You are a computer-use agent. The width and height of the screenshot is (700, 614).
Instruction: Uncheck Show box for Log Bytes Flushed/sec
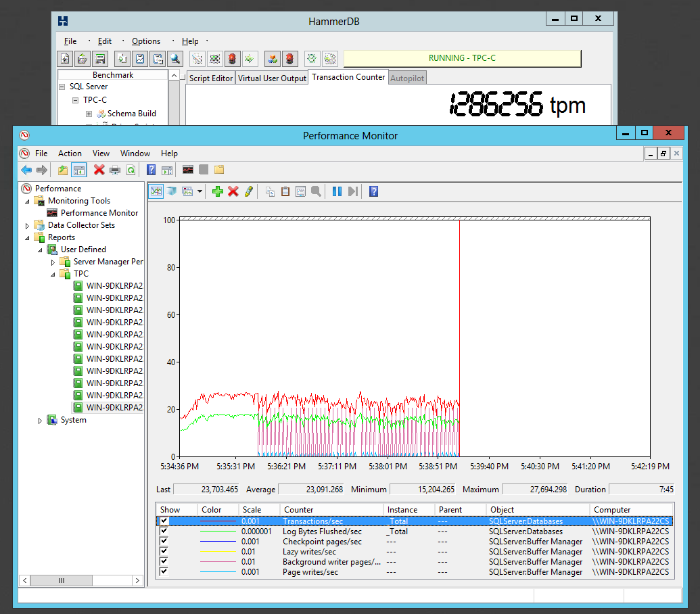coord(164,531)
